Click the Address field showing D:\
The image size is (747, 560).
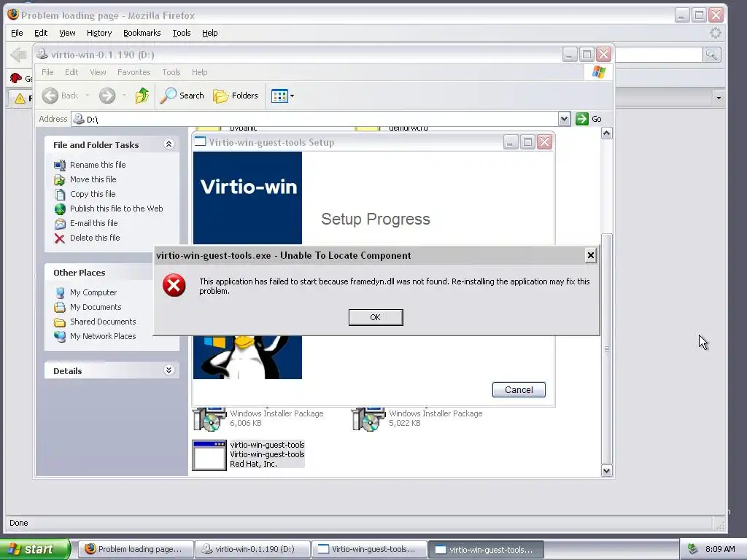pyautogui.click(x=314, y=119)
